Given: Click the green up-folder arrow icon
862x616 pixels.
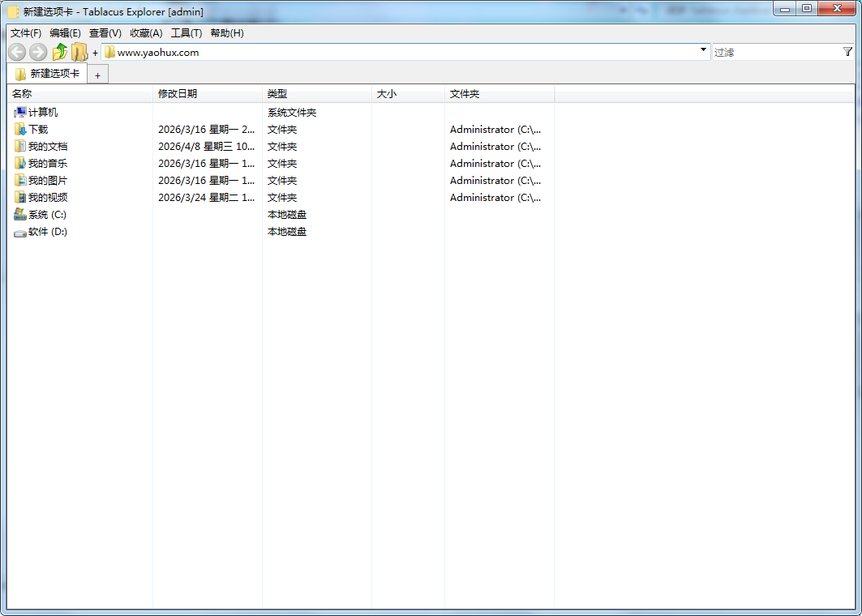Looking at the screenshot, I should [x=58, y=52].
